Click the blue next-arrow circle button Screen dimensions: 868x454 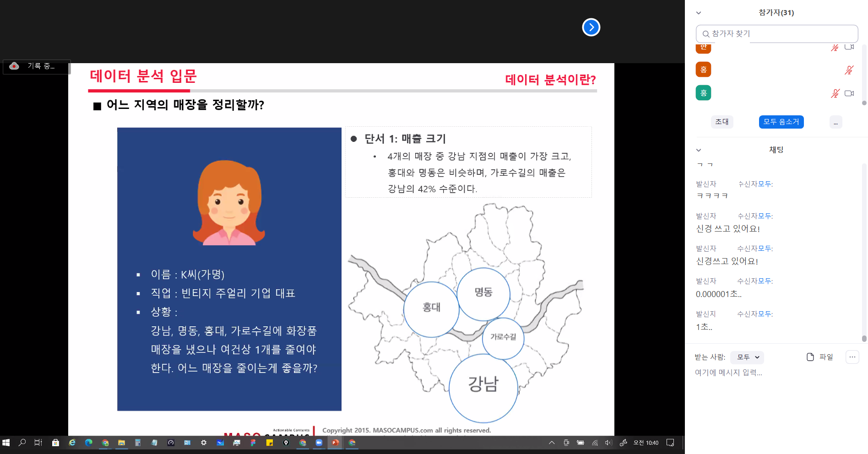pyautogui.click(x=591, y=27)
